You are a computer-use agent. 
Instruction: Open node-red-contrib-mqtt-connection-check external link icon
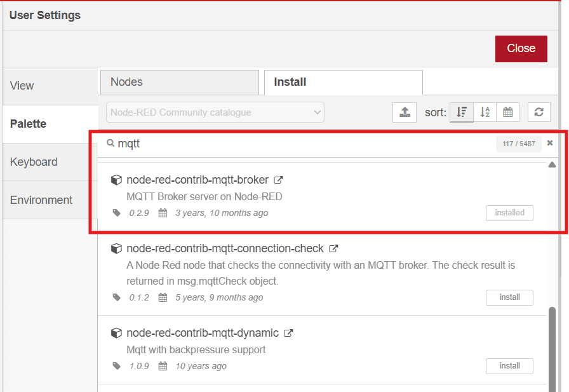coord(333,248)
